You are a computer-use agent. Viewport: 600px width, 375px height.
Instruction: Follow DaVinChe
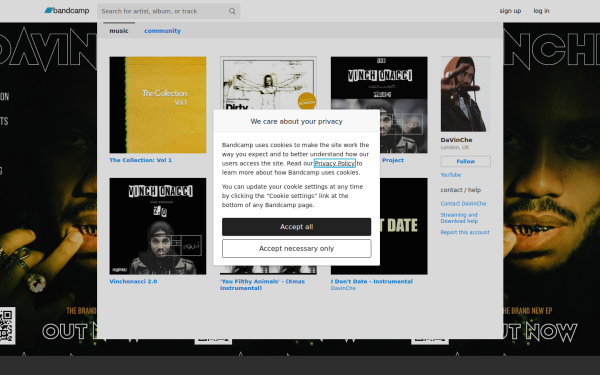[465, 161]
